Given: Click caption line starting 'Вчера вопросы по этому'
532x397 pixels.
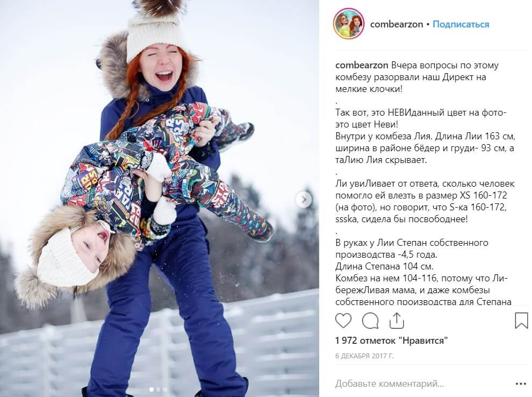Looking at the screenshot, I should click(x=445, y=65).
